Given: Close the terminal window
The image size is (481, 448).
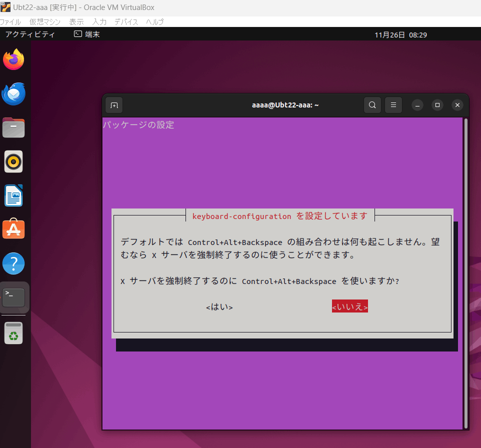Looking at the screenshot, I should pyautogui.click(x=457, y=105).
